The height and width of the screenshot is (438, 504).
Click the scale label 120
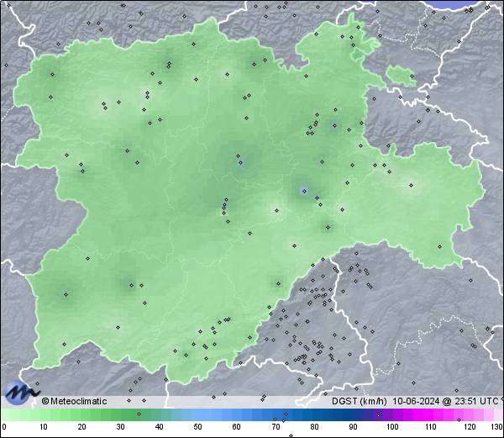[470, 427]
